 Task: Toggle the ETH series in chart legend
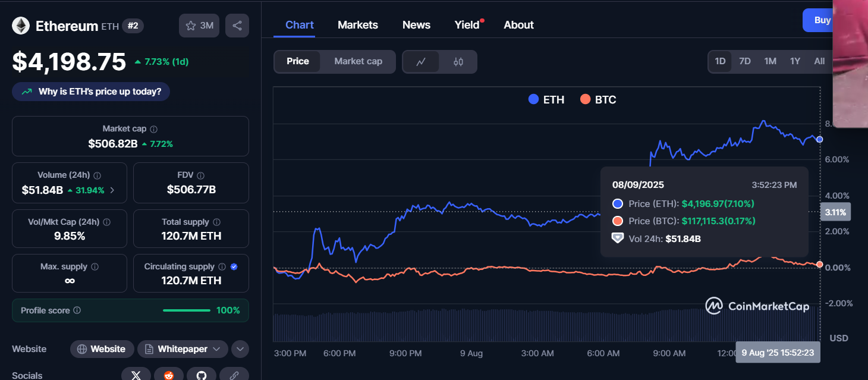pos(546,99)
